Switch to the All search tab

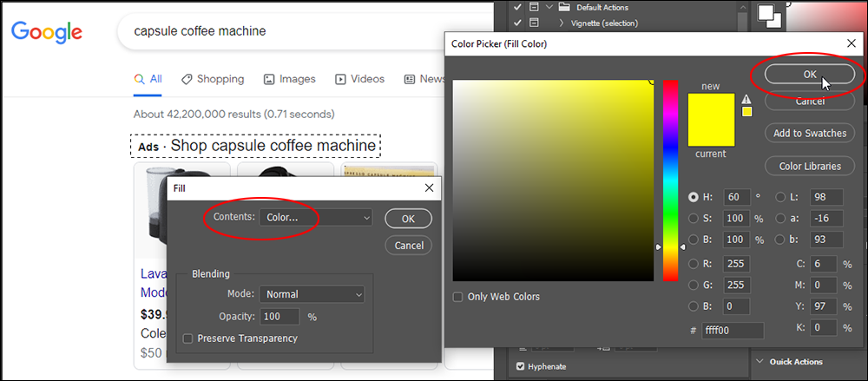148,79
